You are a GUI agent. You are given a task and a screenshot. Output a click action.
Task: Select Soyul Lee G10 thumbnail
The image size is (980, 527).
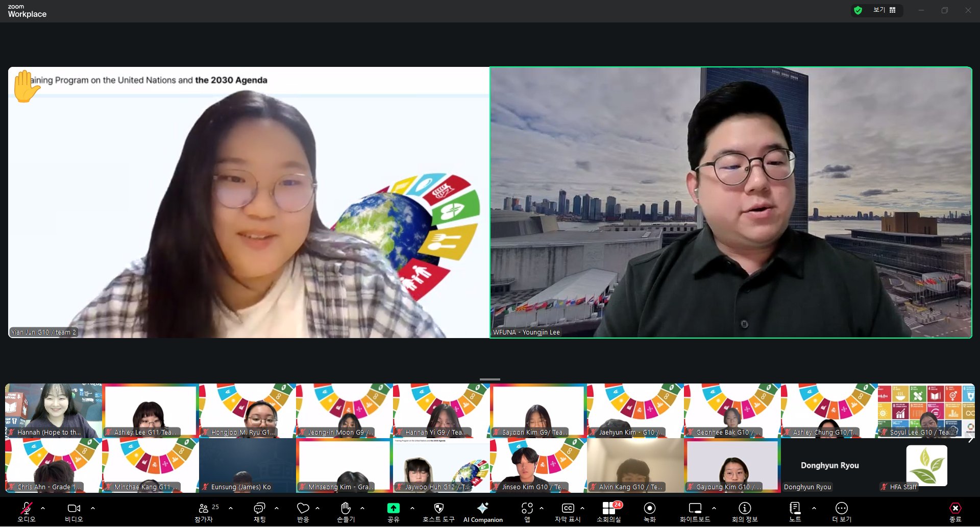pyautogui.click(x=926, y=411)
